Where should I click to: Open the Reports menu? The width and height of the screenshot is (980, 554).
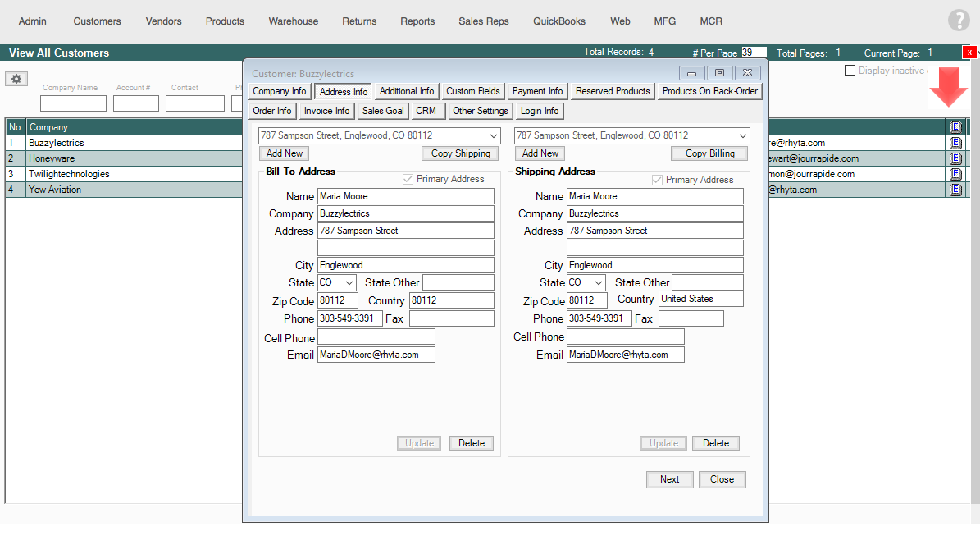[417, 21]
